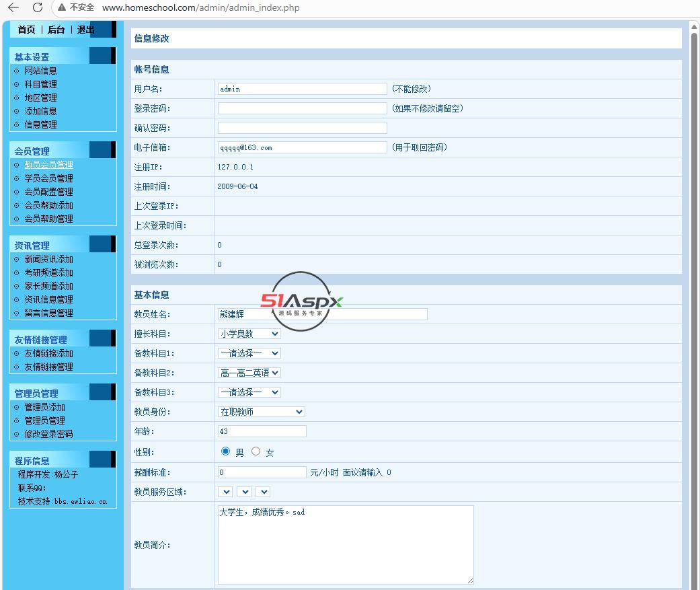Open 教员会员管理 in the sidebar
Viewport: 700px width, 590px height.
click(x=48, y=165)
